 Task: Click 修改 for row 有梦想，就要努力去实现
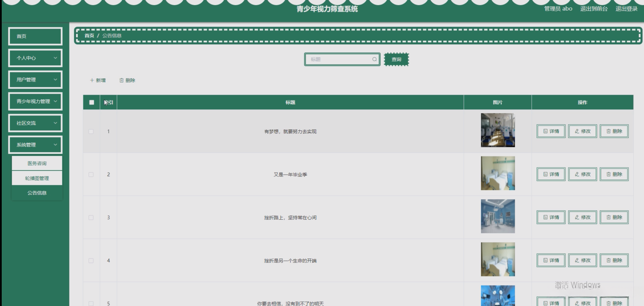tap(582, 131)
